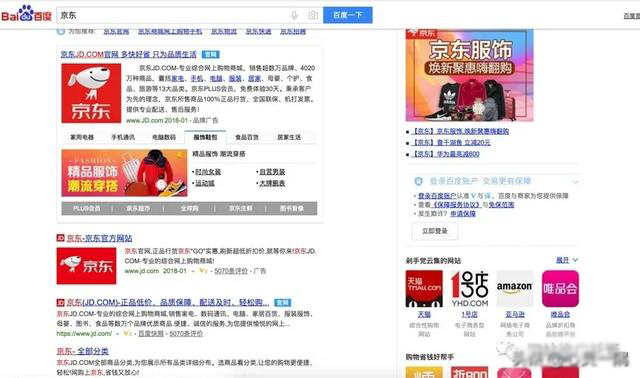This screenshot has width=640, height=378.
Task: Open the Tmall 天猫 site icon
Action: click(424, 289)
